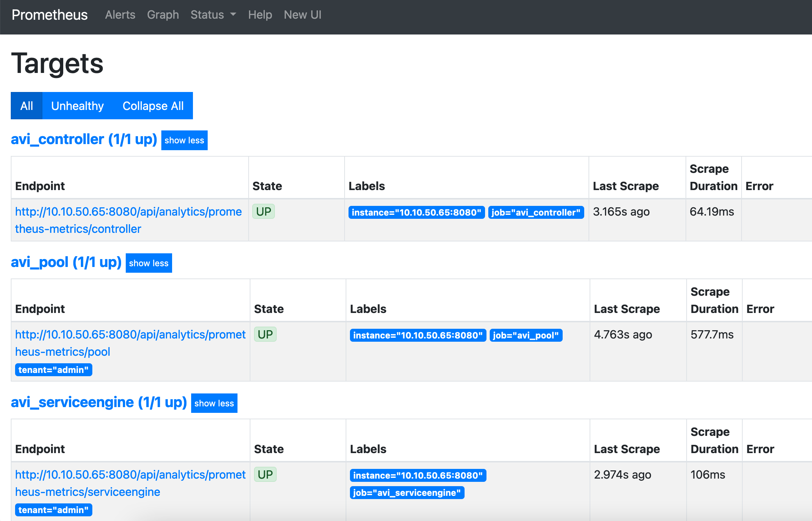Expand the Status dropdown menu
Viewport: 812px width, 521px height.
[x=213, y=15]
